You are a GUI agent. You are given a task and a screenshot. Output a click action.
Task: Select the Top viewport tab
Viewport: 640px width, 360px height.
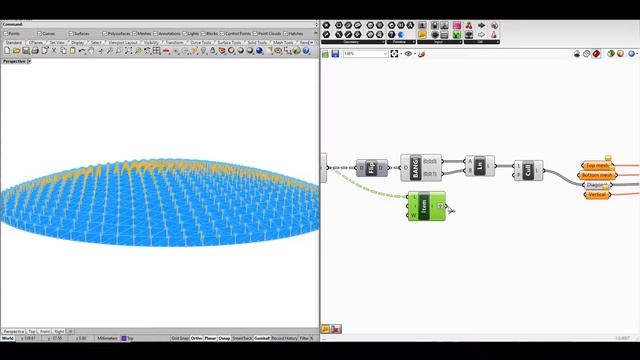coord(32,331)
